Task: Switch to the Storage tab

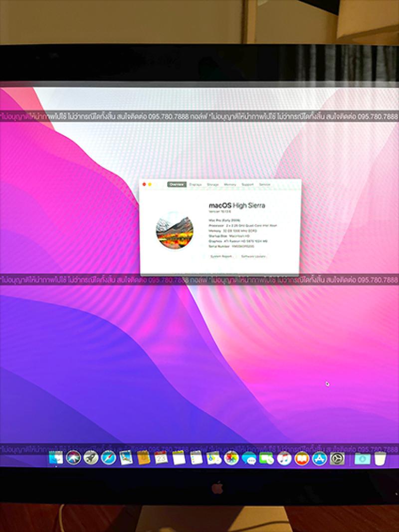Action: tap(213, 185)
